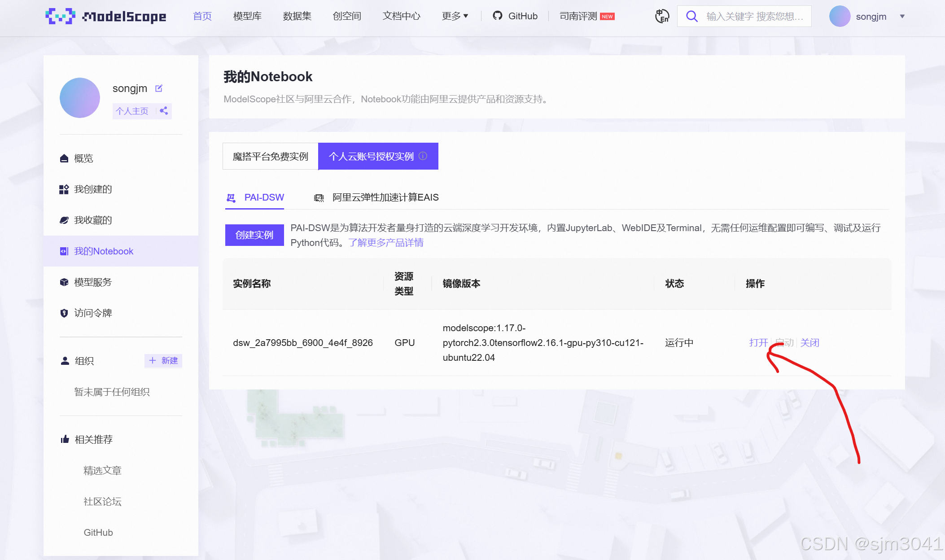945x560 pixels.
Task: Click the 我收藏的 planet icon
Action: tap(64, 220)
